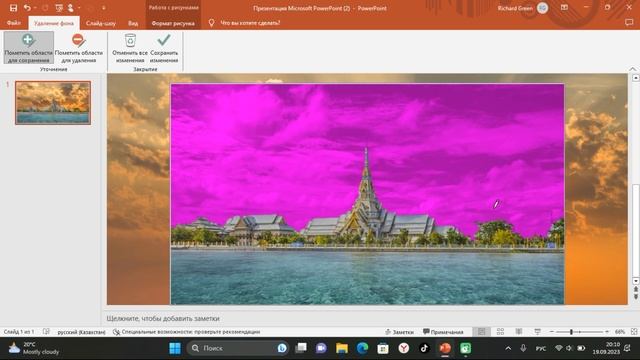Select Mark Areas to Keep tool (Пометить области для сохранения)
Viewport: 640px width, 360px height.
click(x=29, y=48)
